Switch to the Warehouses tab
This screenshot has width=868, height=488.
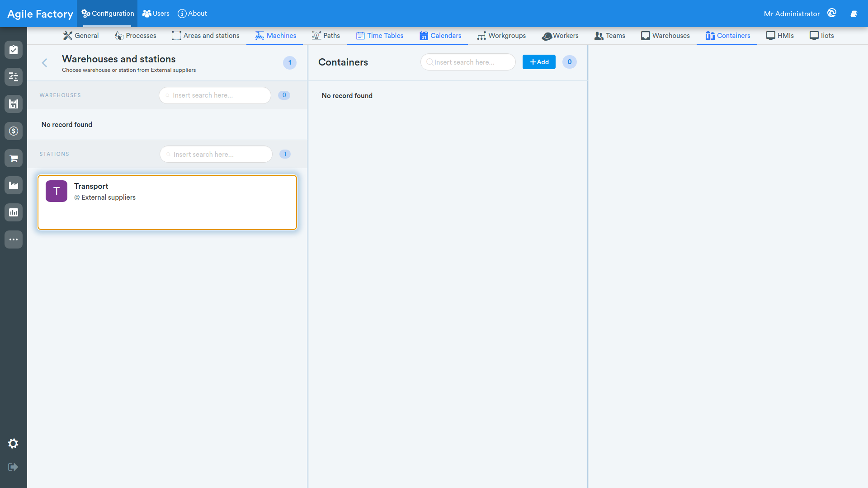pyautogui.click(x=665, y=36)
